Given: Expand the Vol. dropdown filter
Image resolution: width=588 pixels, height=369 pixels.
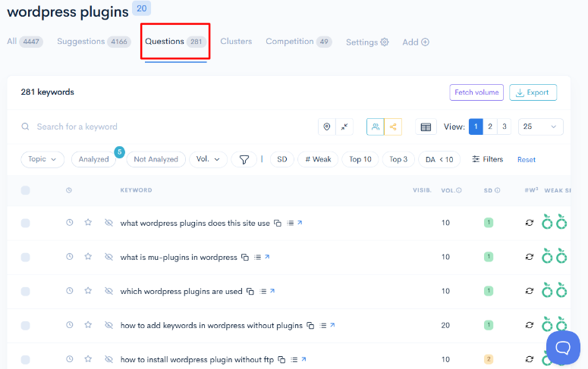Looking at the screenshot, I should pyautogui.click(x=208, y=159).
